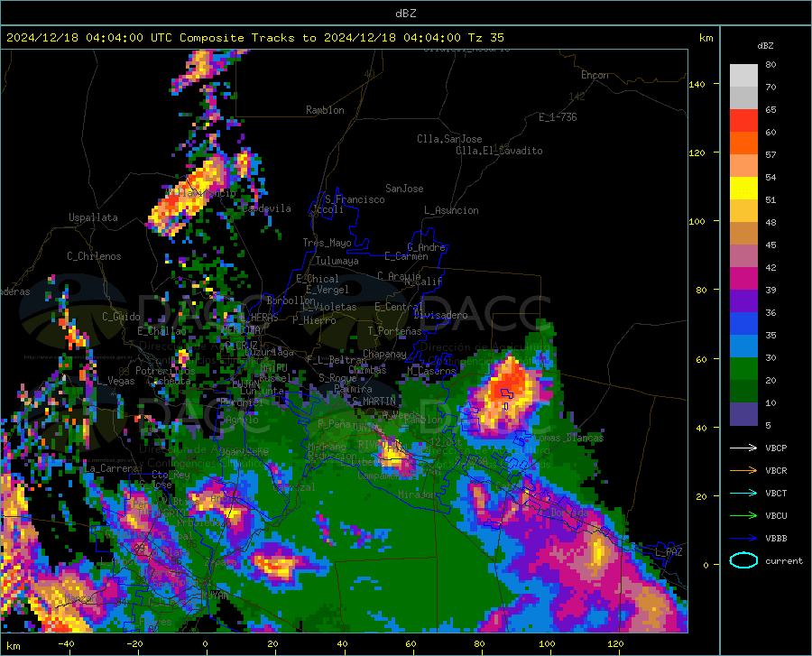This screenshot has height=656, width=812.
Task: Click the 'Divisadero' map label
Action: (440, 315)
